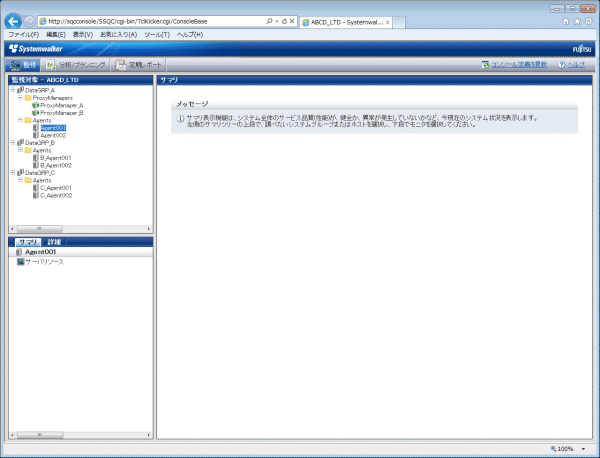The image size is (600, 458).
Task: Collapse Agents folder under DataGRP_A
Action: [21, 120]
